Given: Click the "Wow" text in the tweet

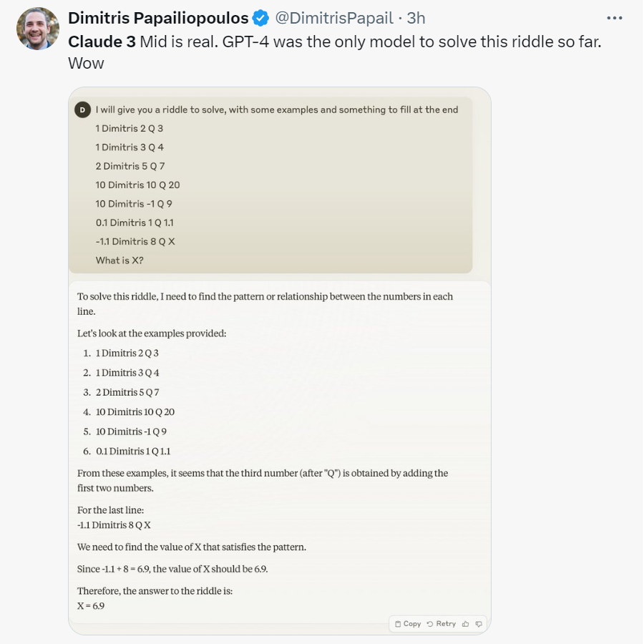Looking at the screenshot, I should click(86, 63).
